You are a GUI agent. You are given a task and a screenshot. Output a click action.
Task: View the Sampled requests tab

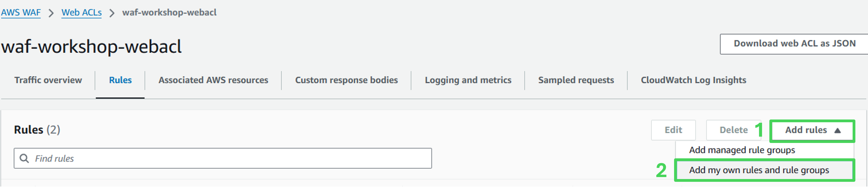[x=576, y=80]
